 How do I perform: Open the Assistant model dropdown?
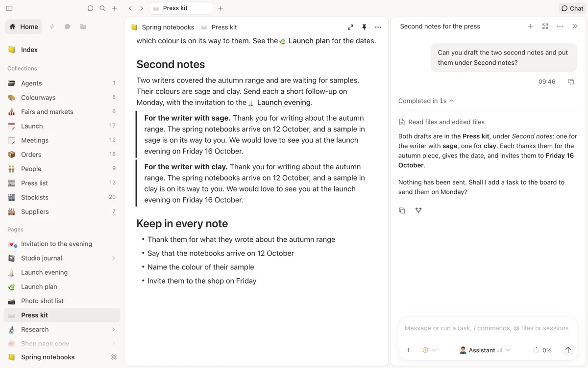(x=485, y=350)
